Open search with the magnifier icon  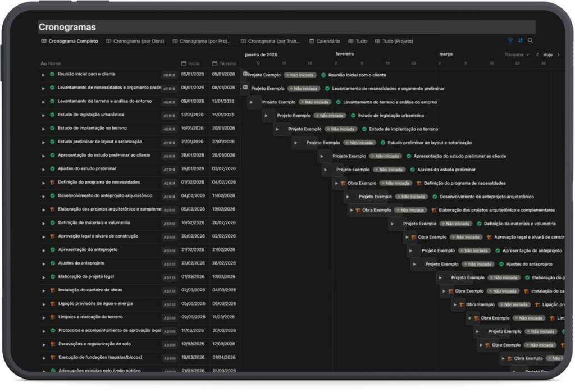[530, 41]
